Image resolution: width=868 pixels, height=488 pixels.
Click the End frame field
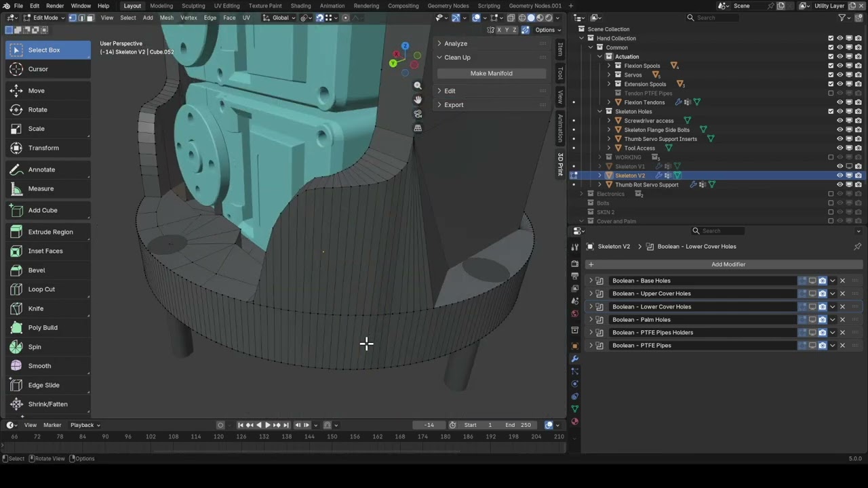click(518, 425)
